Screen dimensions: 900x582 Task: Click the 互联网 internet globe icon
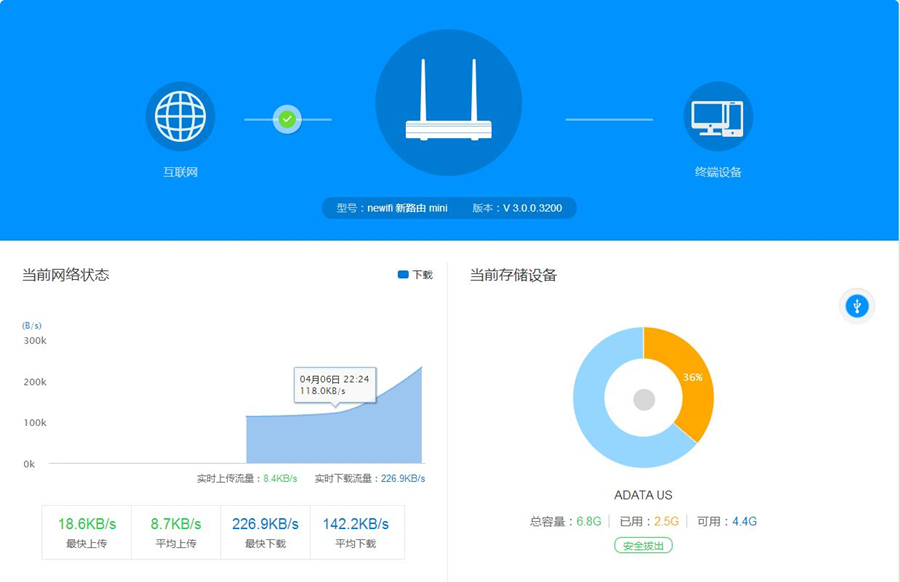(x=181, y=115)
